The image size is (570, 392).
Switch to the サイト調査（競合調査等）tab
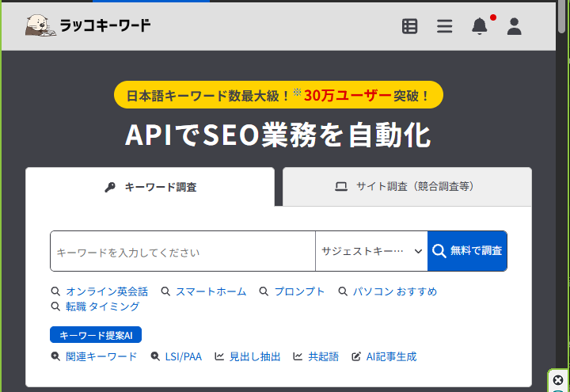coord(407,187)
